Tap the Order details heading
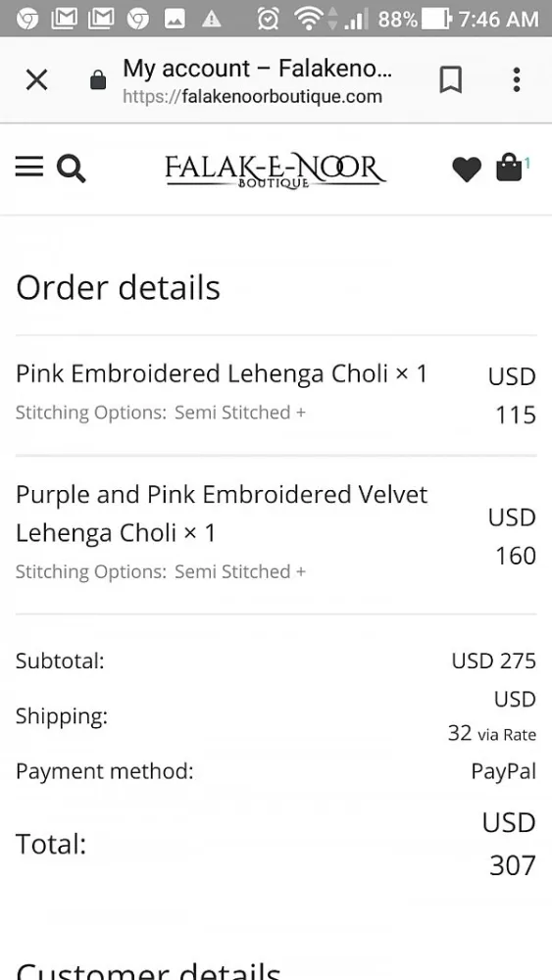Screen dimensions: 552x980 pos(119,287)
